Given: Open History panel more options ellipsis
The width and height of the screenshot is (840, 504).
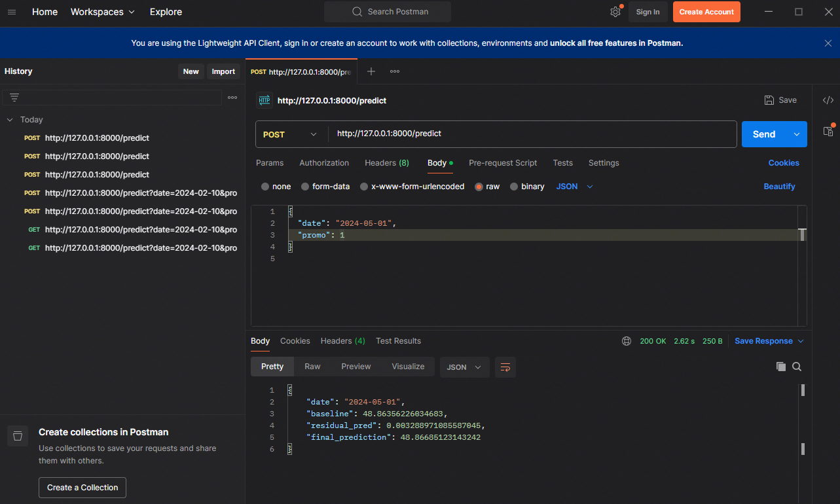Looking at the screenshot, I should (x=232, y=98).
